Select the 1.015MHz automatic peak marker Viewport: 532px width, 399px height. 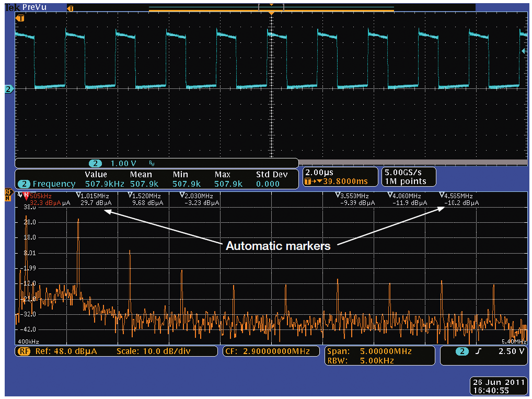click(x=78, y=196)
